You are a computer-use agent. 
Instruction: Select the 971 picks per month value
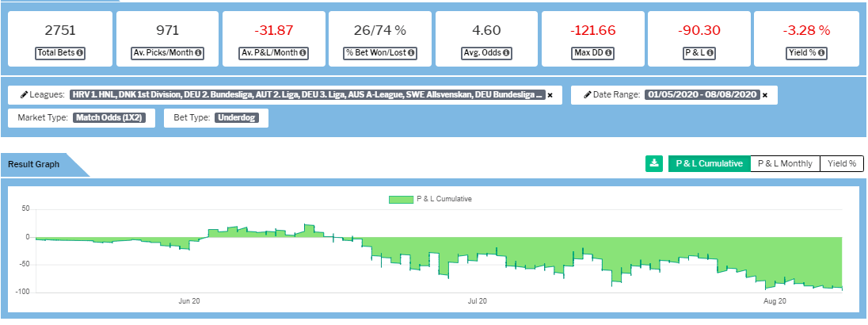pyautogui.click(x=168, y=30)
